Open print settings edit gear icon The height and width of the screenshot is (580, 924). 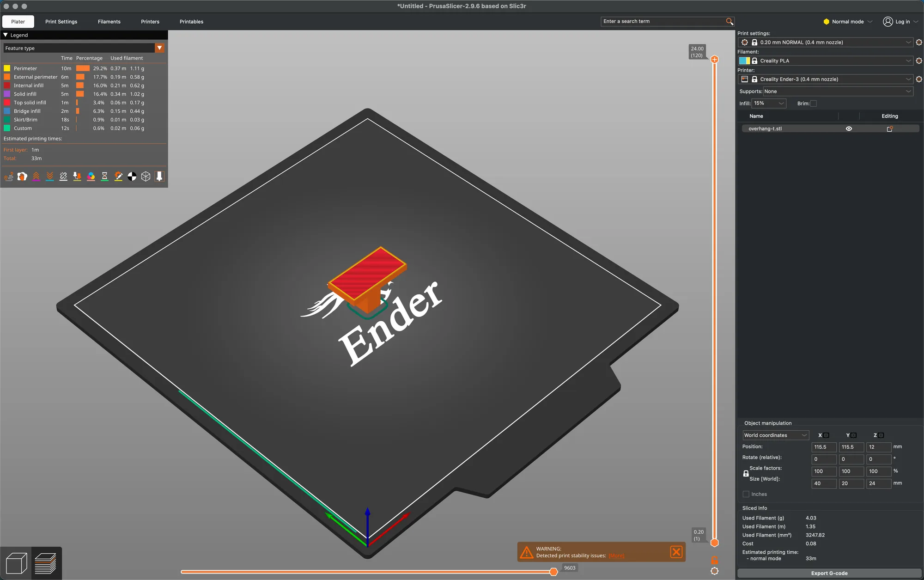[x=919, y=42]
